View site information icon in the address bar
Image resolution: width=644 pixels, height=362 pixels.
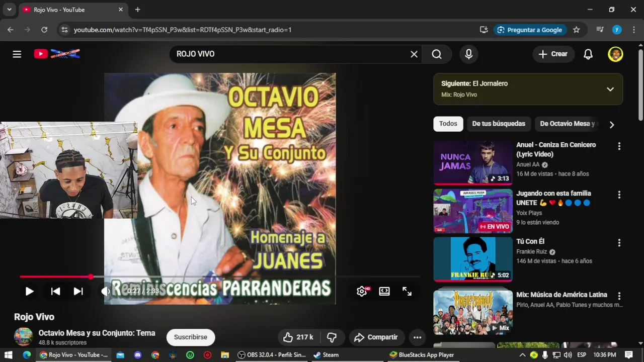tap(64, 30)
